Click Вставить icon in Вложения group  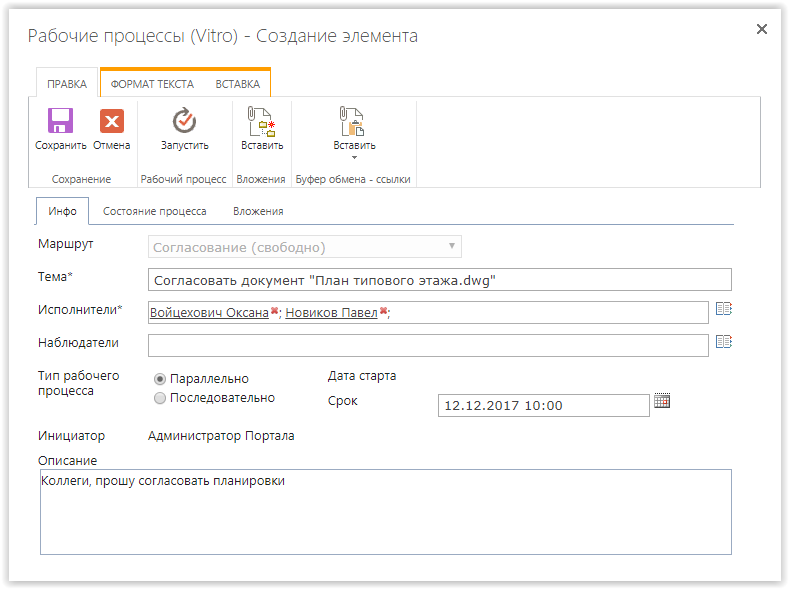coord(262,121)
